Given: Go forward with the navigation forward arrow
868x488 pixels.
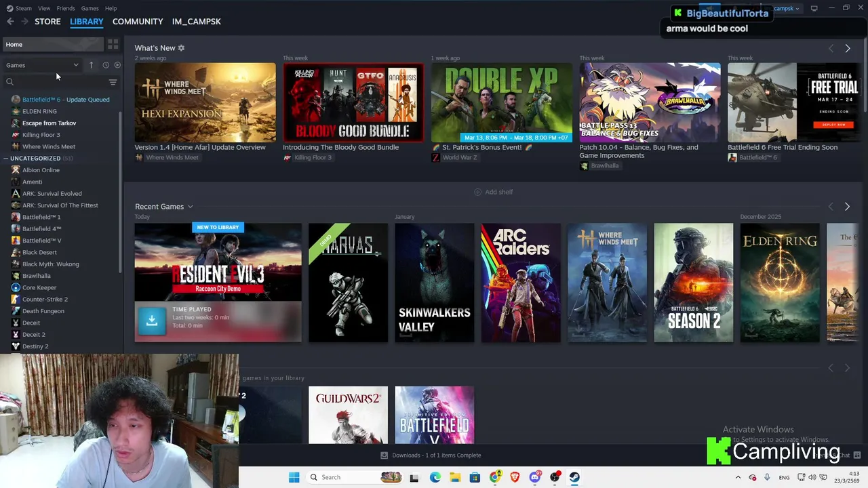Looking at the screenshot, I should tap(24, 22).
